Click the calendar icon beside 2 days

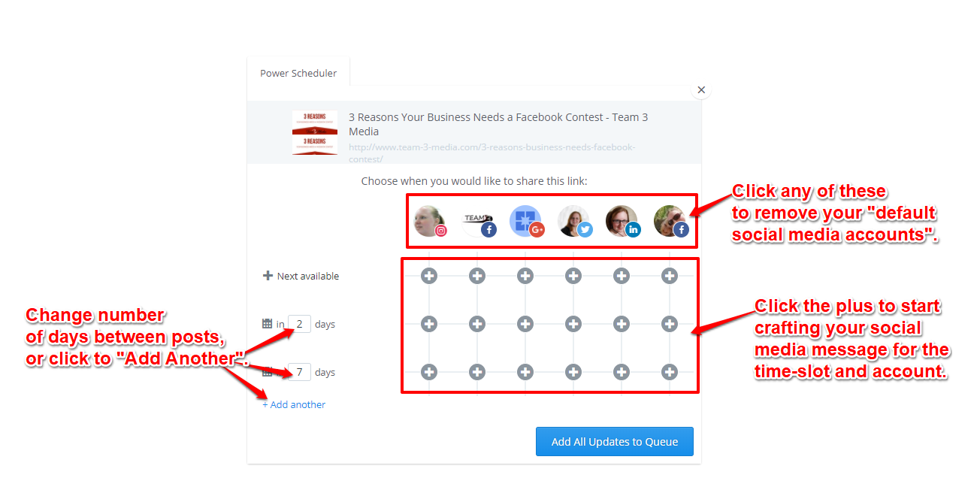click(267, 324)
